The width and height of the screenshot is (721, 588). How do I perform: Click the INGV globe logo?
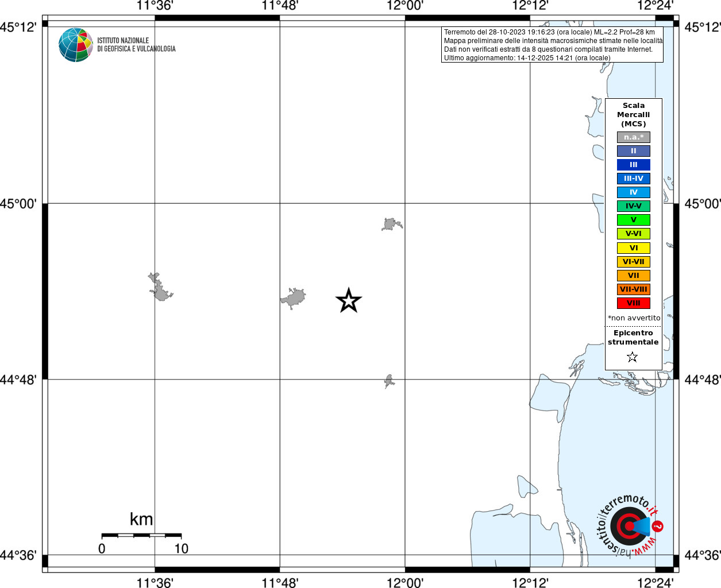coord(76,45)
